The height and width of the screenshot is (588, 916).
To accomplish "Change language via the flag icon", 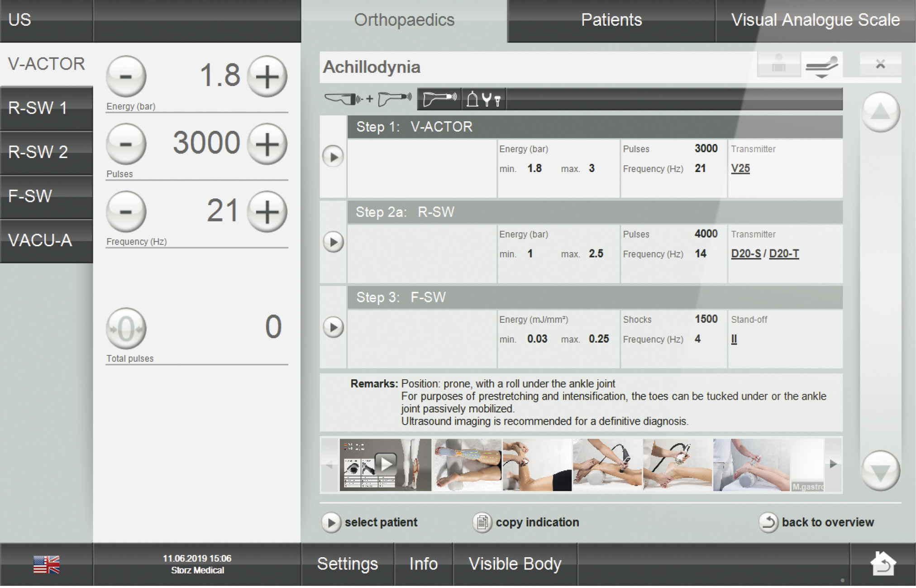I will 46,564.
